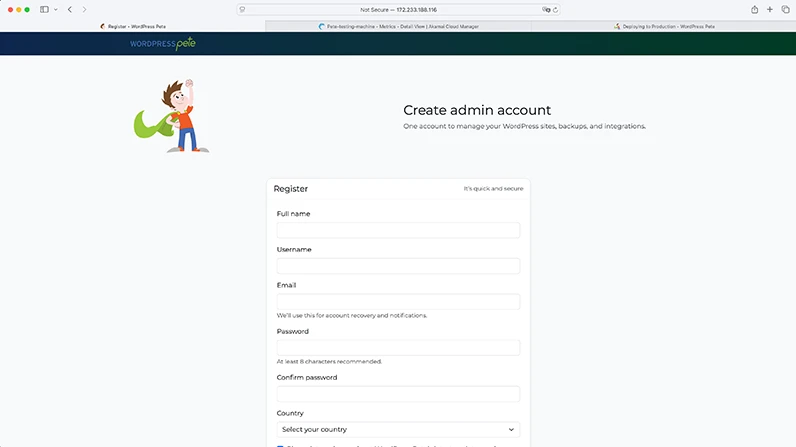The width and height of the screenshot is (796, 447).
Task: Tick the blue checkbox below country
Action: pos(280,445)
